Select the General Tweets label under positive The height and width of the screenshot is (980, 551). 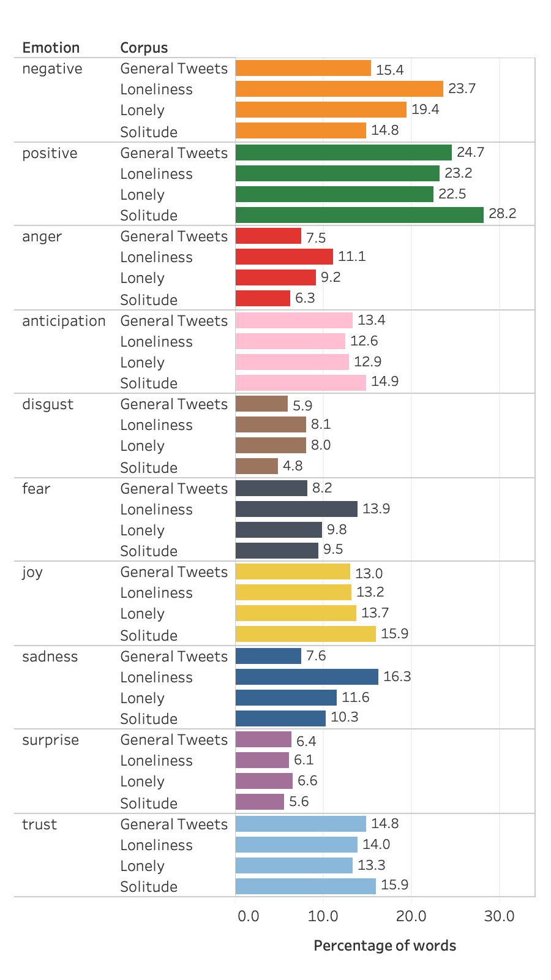(174, 153)
